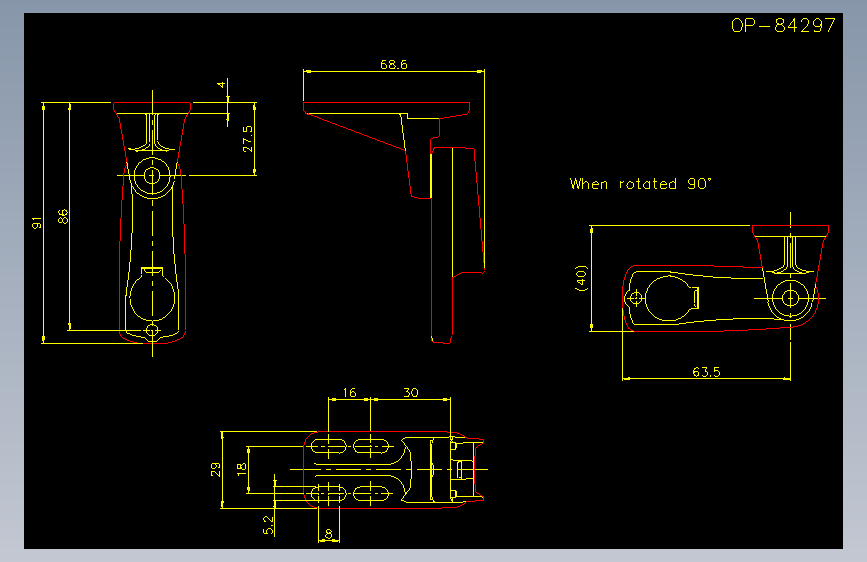867x562 pixels.
Task: Click the 18 slot pitch dimension
Action: [242, 470]
